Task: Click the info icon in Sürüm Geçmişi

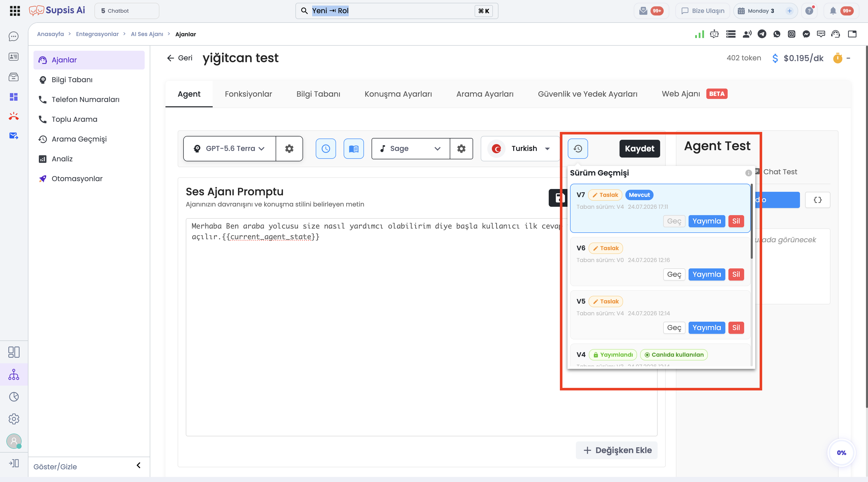Action: (x=748, y=173)
